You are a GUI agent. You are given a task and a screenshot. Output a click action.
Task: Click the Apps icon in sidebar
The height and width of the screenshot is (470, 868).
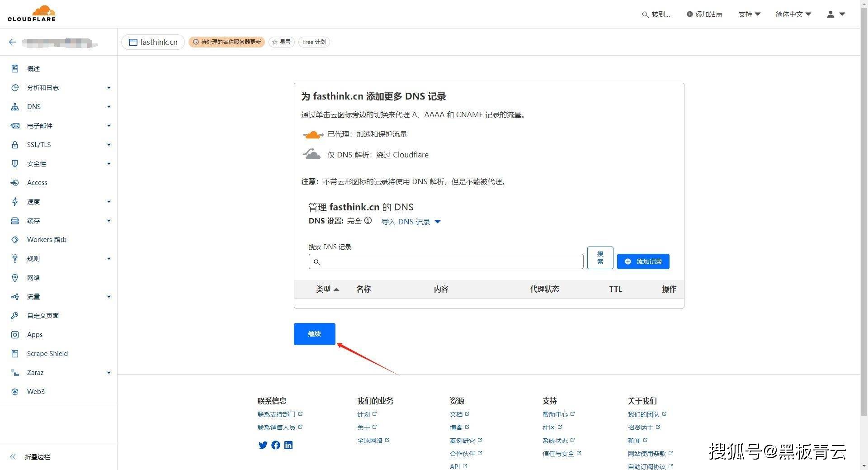point(15,335)
